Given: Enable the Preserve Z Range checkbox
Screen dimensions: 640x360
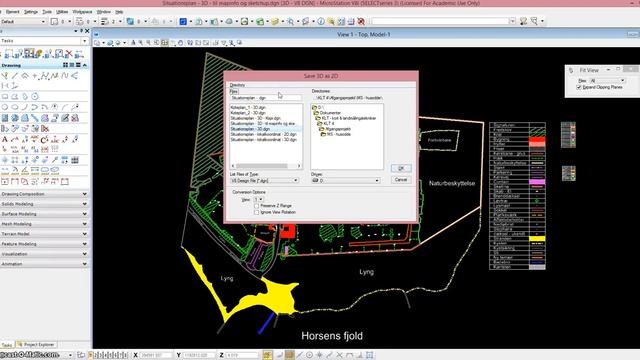Looking at the screenshot, I should [256, 206].
